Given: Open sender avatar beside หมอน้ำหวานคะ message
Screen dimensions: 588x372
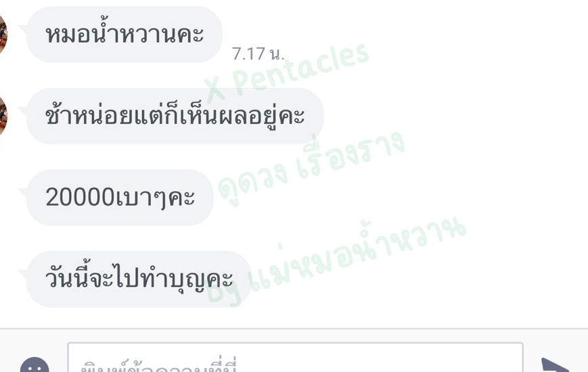Looking at the screenshot, I should click(3, 34).
